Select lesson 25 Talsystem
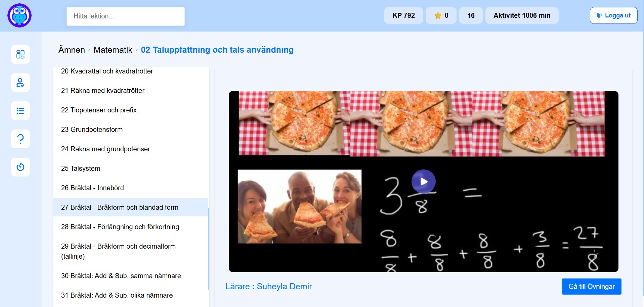This screenshot has width=644, height=307. point(81,168)
